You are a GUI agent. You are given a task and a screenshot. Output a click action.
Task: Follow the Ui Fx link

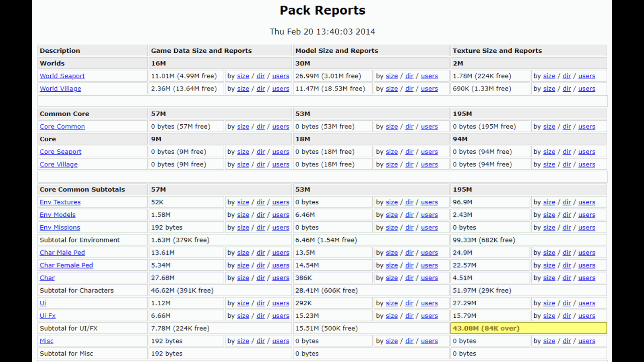click(x=47, y=316)
